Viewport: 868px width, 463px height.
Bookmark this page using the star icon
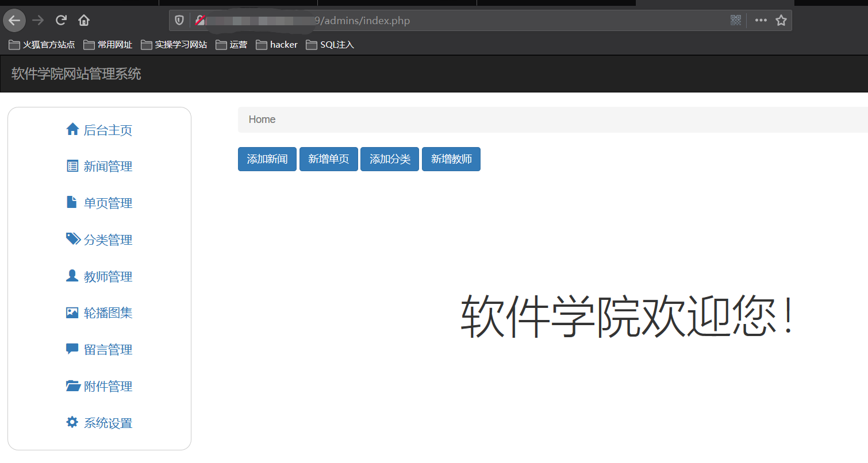click(781, 20)
